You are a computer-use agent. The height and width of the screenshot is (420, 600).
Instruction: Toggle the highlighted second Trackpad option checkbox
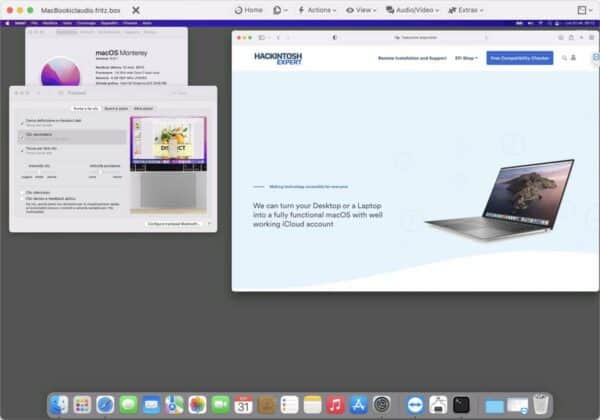[22, 137]
